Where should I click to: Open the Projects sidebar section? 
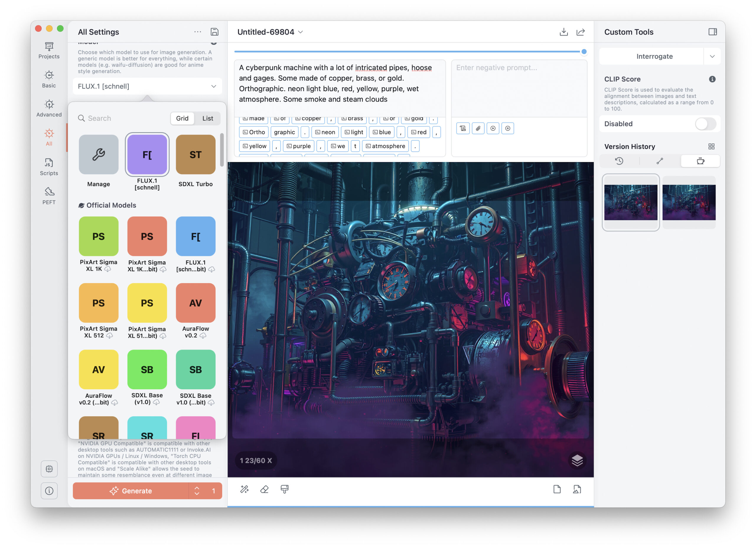pos(49,50)
